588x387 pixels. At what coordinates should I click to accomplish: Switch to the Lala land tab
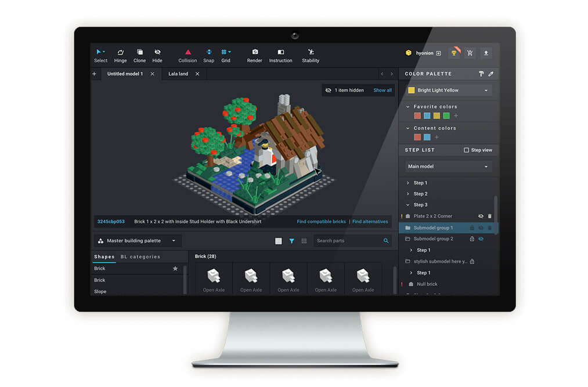click(x=178, y=74)
